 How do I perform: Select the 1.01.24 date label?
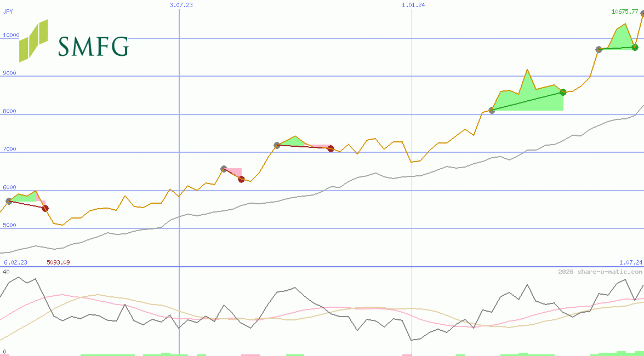coord(412,5)
